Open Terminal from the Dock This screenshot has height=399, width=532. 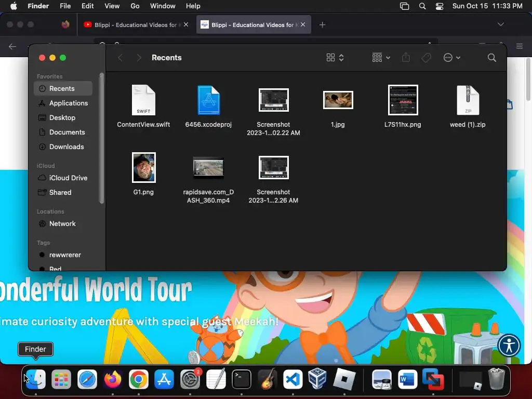[242, 379]
